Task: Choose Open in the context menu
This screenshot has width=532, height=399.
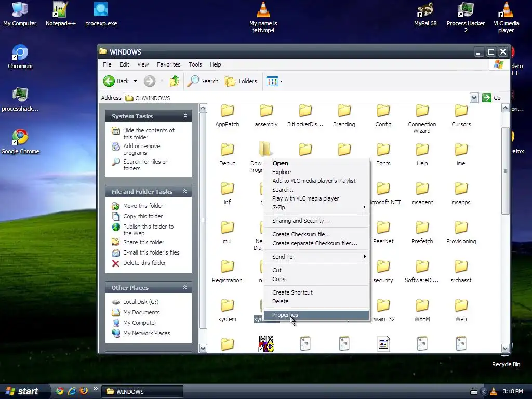Action: click(316, 163)
